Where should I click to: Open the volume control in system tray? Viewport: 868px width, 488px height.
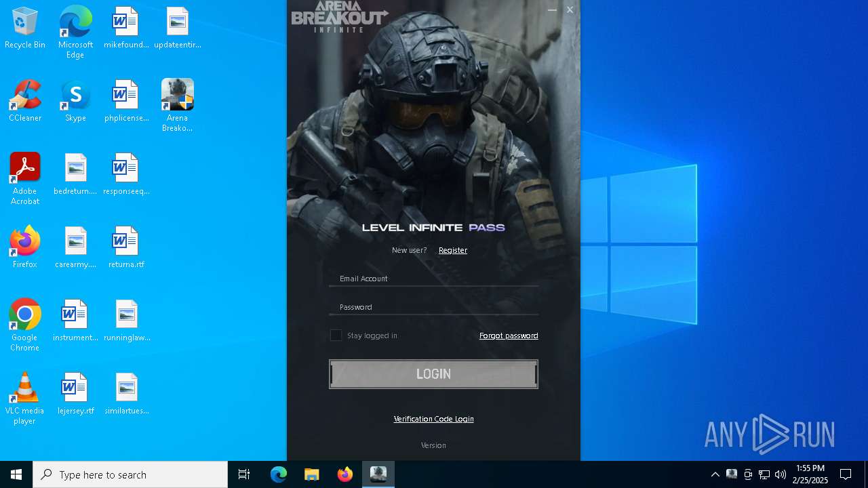click(x=781, y=474)
